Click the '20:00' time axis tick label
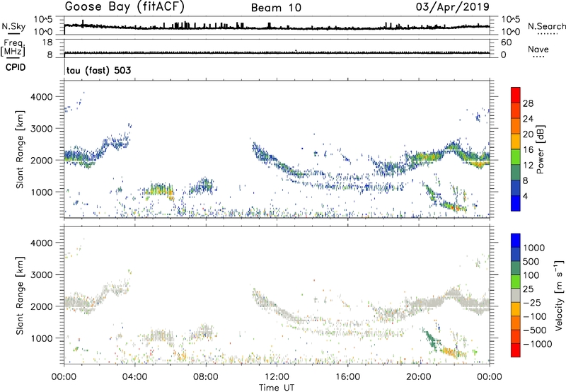 (419, 377)
